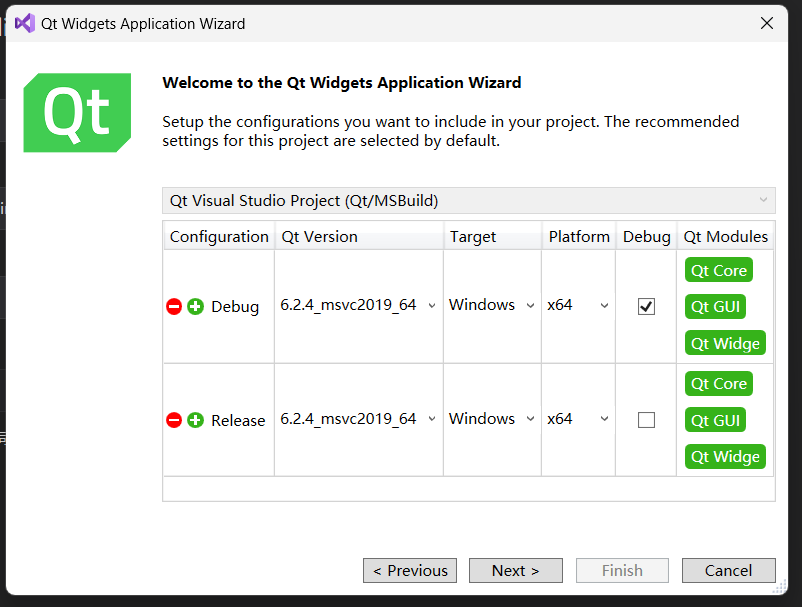Open Platform x64 dropdown for Debug configuration
The image size is (802, 607).
[x=578, y=305]
